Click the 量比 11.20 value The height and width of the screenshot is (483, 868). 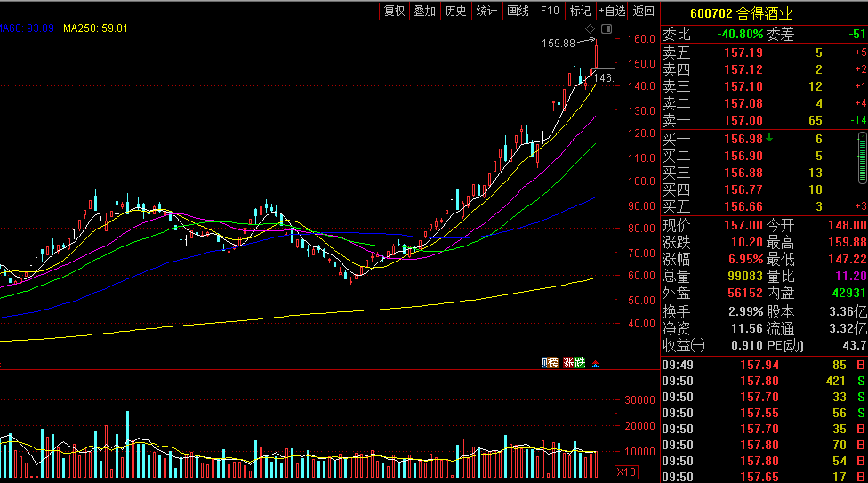click(851, 277)
